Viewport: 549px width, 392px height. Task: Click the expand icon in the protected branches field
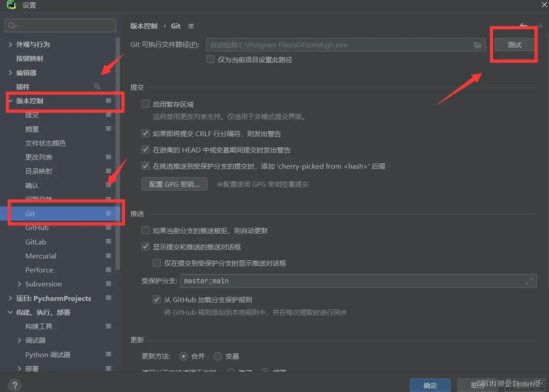tap(529, 281)
